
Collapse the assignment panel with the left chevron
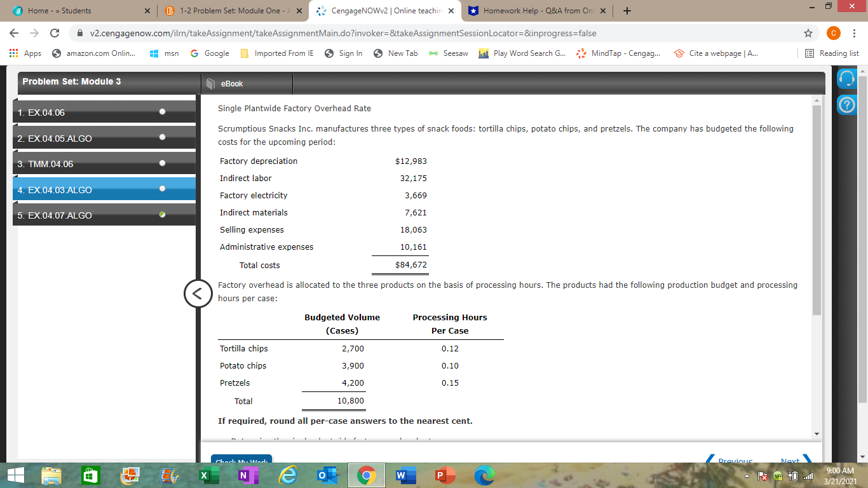point(199,293)
